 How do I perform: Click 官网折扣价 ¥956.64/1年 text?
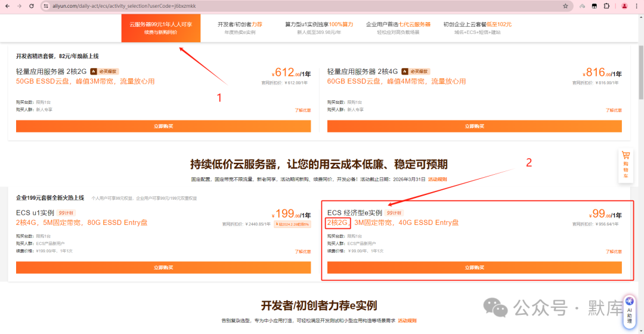[596, 224]
